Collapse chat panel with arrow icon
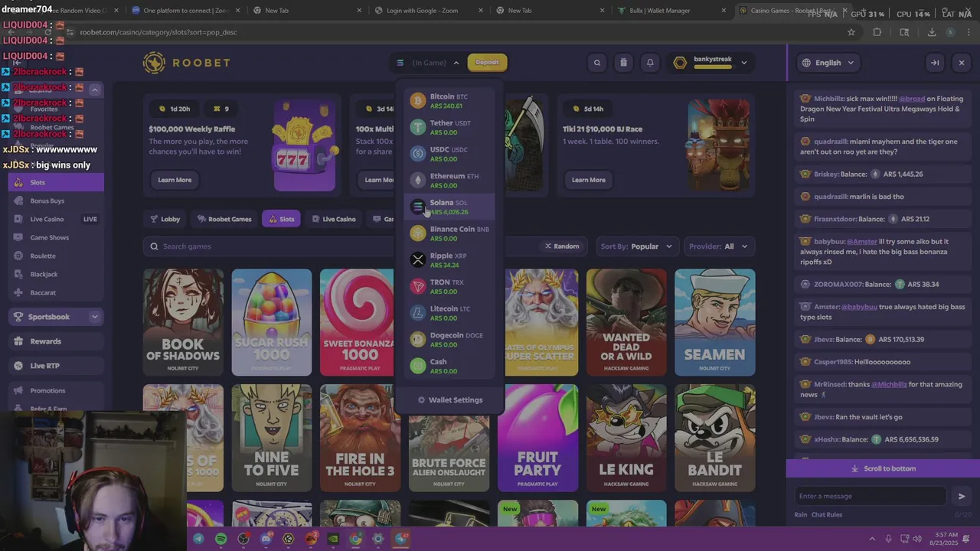This screenshot has width=980, height=551. (935, 63)
